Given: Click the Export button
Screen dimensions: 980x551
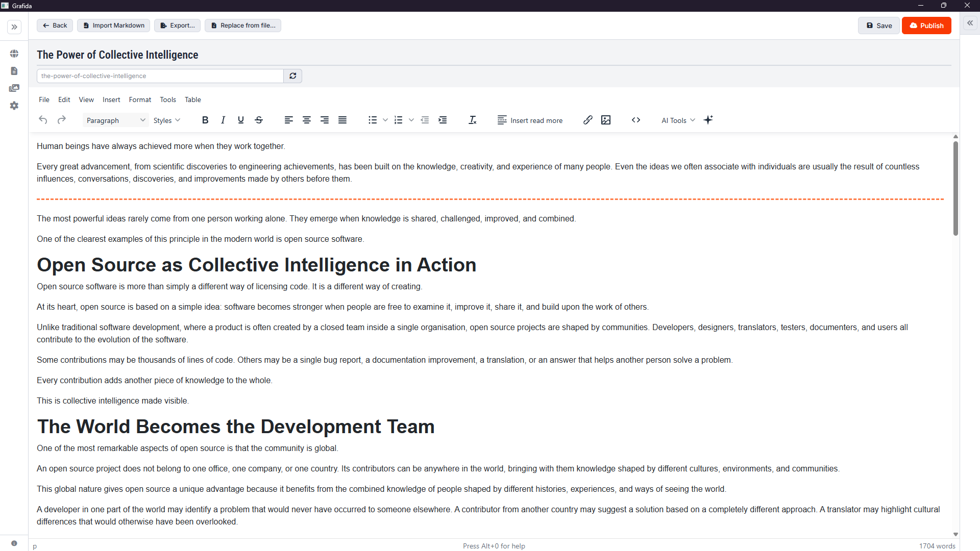Looking at the screenshot, I should click(178, 26).
